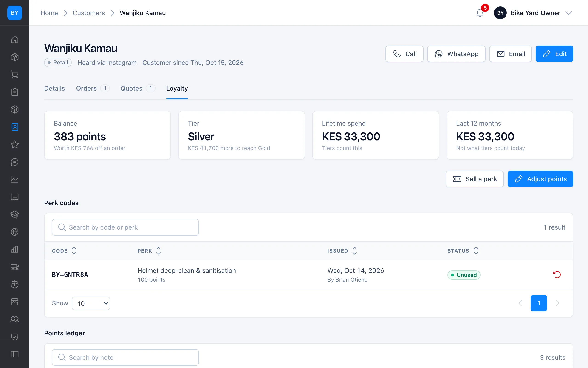Viewport: 588px width, 368px height.
Task: Click the Last 12 months card
Action: (510, 135)
